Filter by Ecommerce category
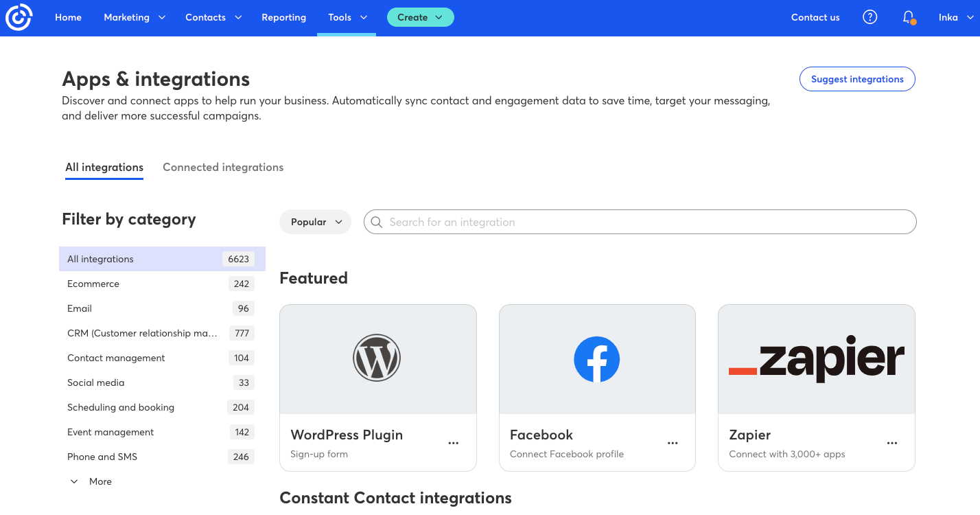 point(162,284)
